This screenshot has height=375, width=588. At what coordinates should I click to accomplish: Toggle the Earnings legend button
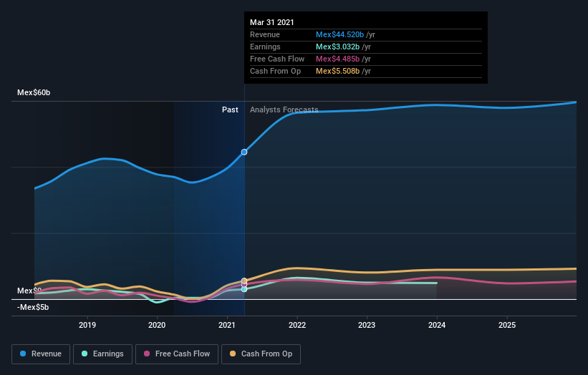tap(102, 354)
